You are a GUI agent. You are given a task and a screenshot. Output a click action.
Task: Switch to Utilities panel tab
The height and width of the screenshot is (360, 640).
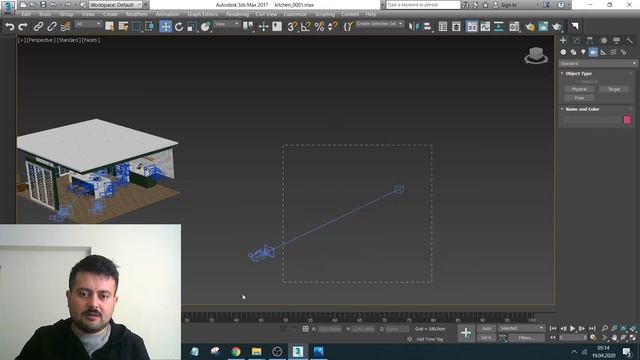tap(630, 40)
